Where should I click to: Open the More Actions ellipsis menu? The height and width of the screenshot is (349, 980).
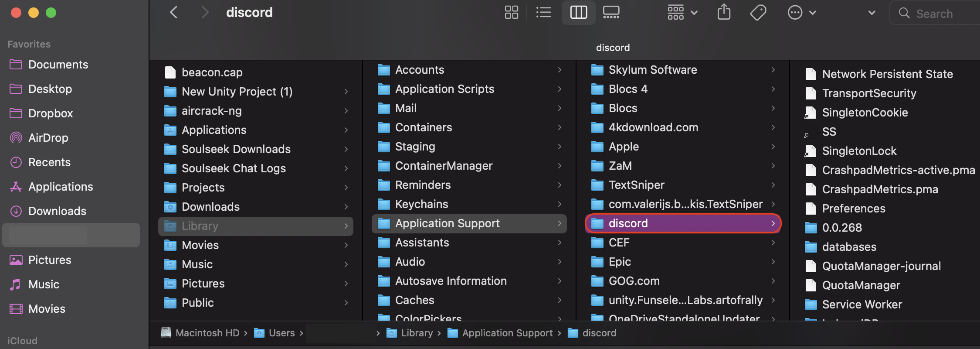[x=801, y=13]
